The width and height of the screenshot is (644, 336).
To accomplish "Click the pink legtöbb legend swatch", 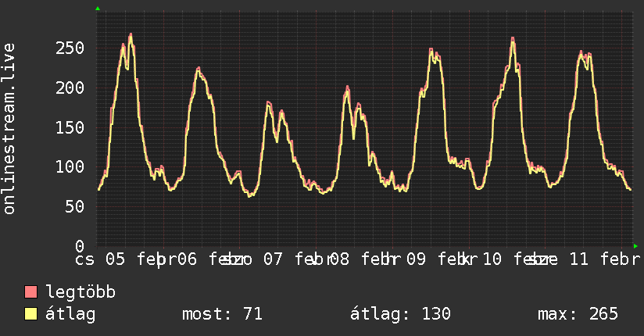I will pos(30,292).
